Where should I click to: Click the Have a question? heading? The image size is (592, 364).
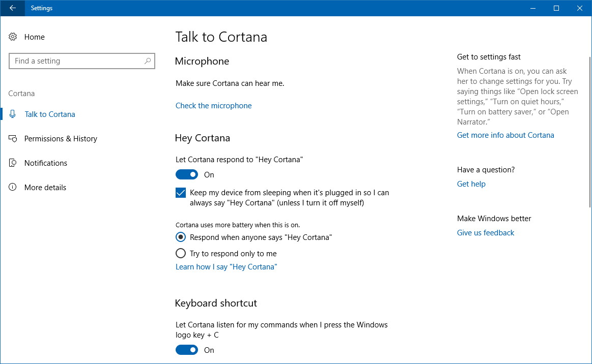click(x=486, y=170)
